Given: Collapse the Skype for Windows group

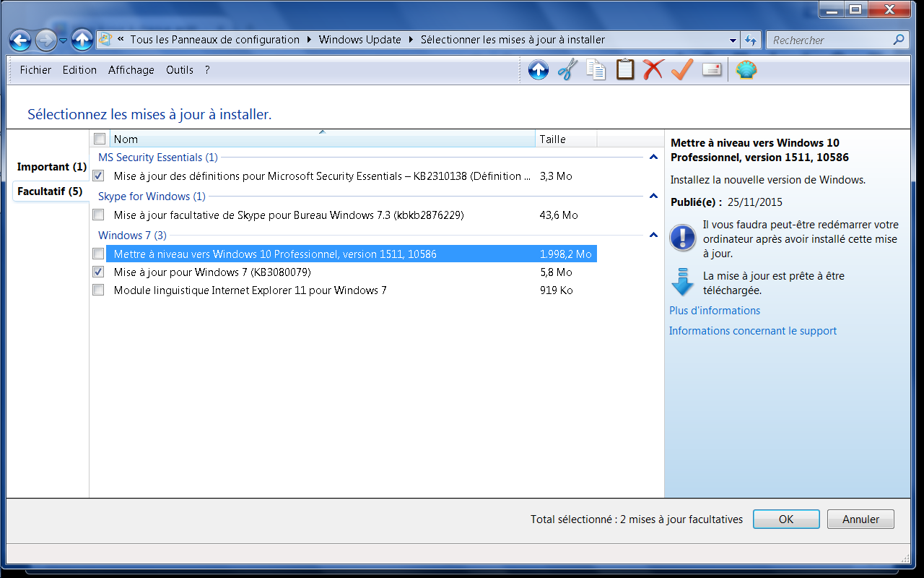Looking at the screenshot, I should (x=653, y=196).
